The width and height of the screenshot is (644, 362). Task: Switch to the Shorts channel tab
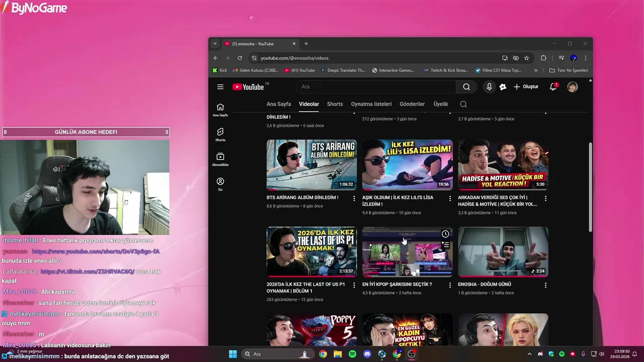335,104
